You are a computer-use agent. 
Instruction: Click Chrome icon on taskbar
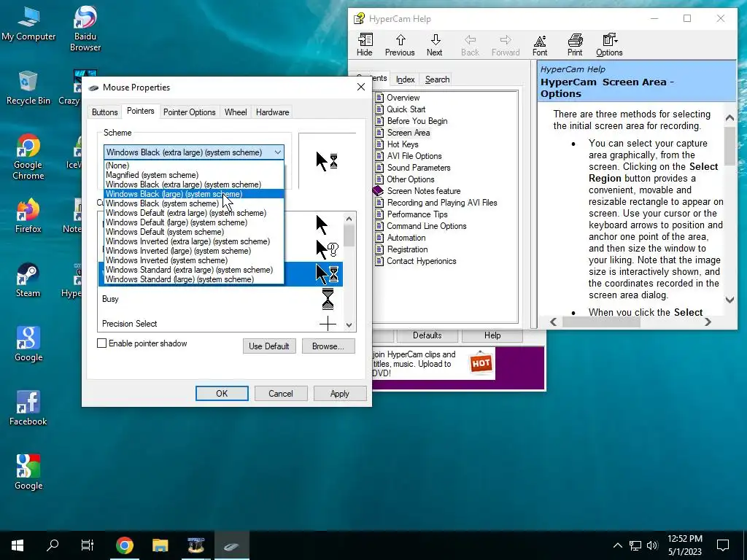pos(124,545)
